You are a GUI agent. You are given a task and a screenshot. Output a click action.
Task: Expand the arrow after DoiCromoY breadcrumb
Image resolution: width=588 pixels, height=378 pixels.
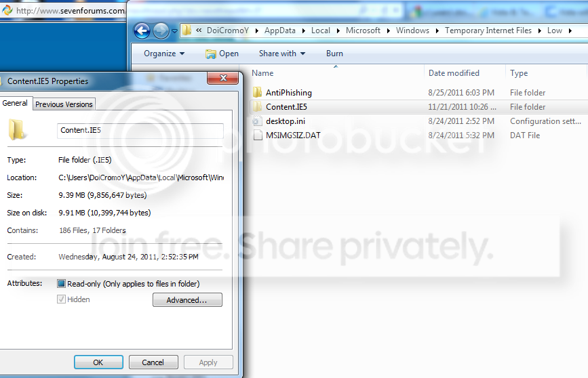click(x=256, y=30)
